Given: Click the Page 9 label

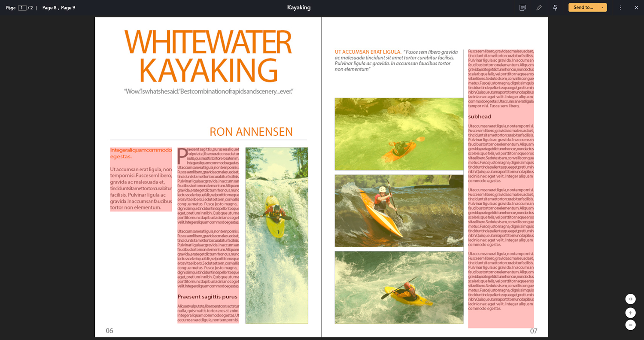Looking at the screenshot, I should [x=68, y=8].
